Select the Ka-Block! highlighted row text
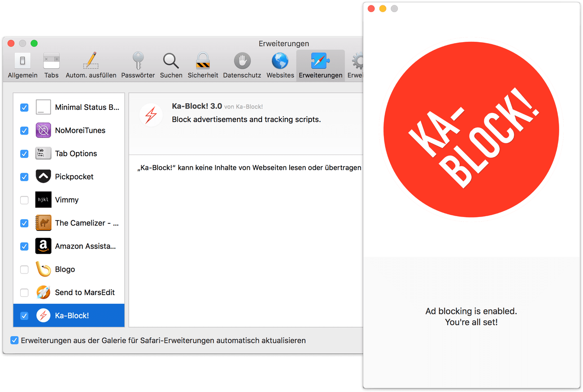The height and width of the screenshot is (392, 583). click(x=72, y=315)
